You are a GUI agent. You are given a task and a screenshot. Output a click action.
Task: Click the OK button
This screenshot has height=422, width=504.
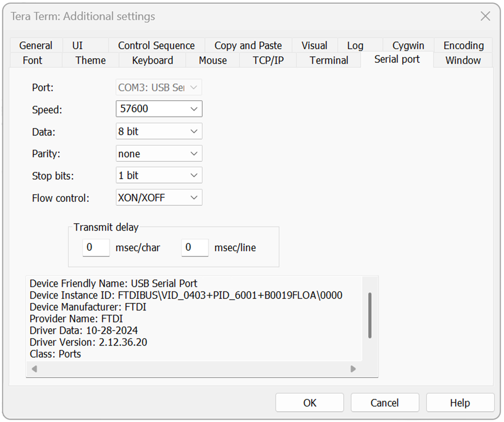click(309, 403)
